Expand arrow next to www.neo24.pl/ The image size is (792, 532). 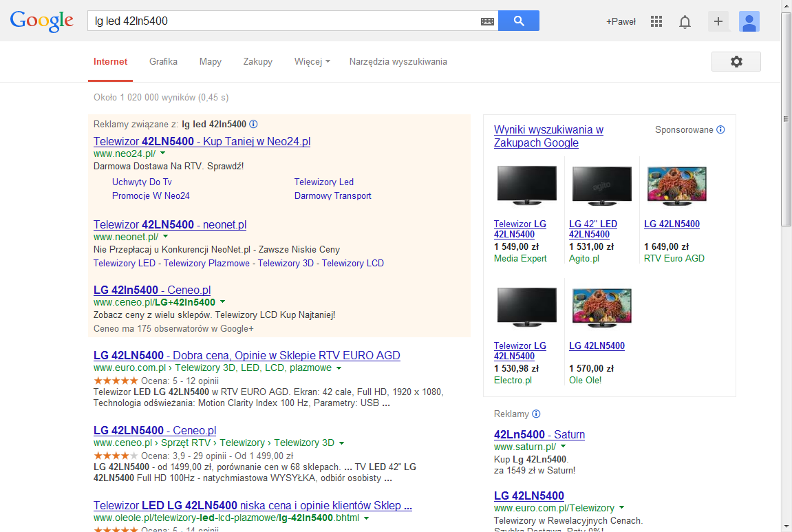point(162,153)
